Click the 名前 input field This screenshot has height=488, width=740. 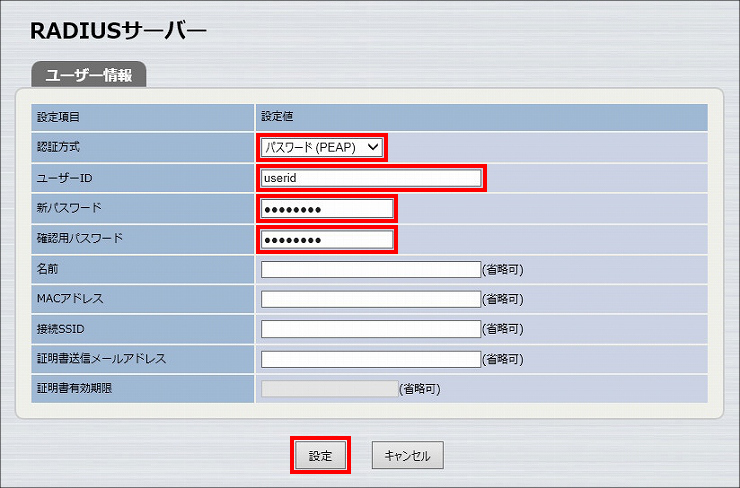pyautogui.click(x=371, y=269)
